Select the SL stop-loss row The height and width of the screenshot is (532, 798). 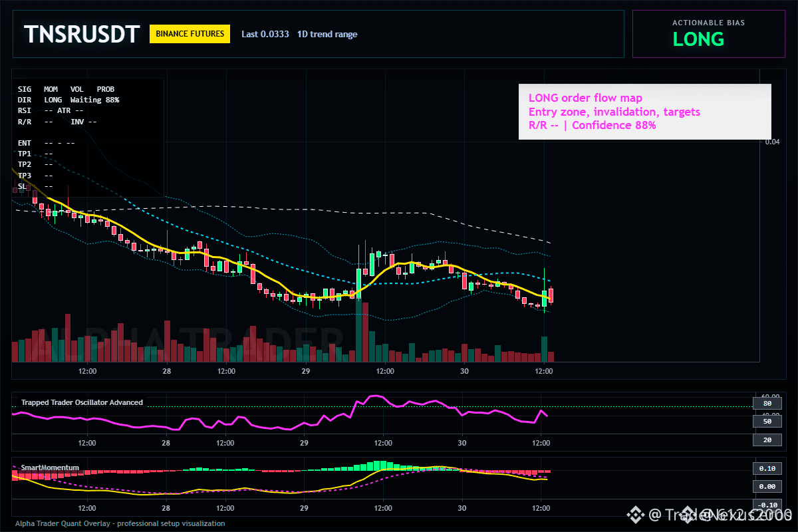(x=35, y=186)
